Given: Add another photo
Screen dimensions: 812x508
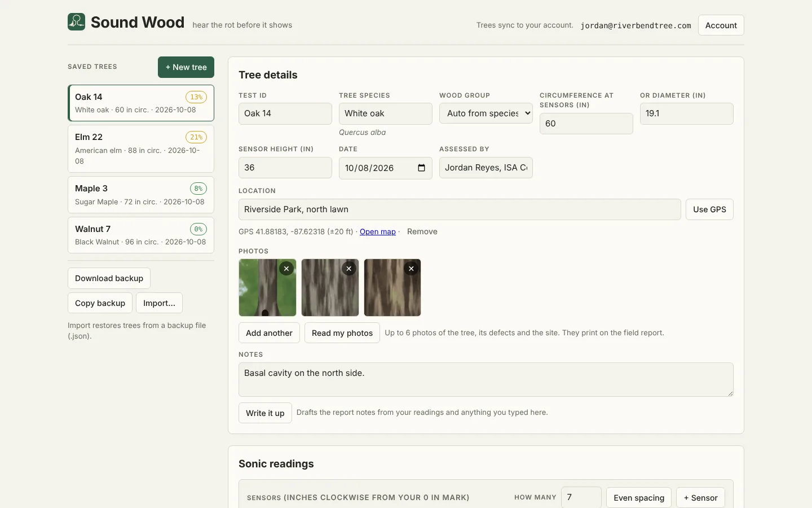Looking at the screenshot, I should 269,333.
